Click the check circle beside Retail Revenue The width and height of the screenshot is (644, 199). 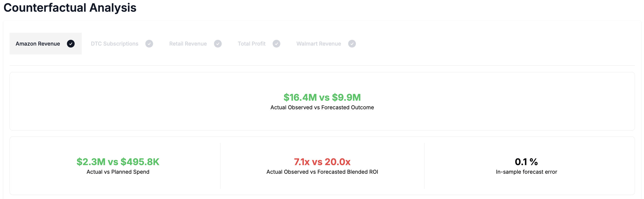(218, 44)
